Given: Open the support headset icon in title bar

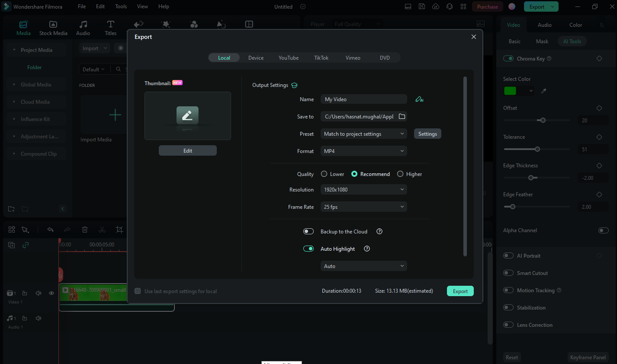Looking at the screenshot, I should (x=450, y=6).
